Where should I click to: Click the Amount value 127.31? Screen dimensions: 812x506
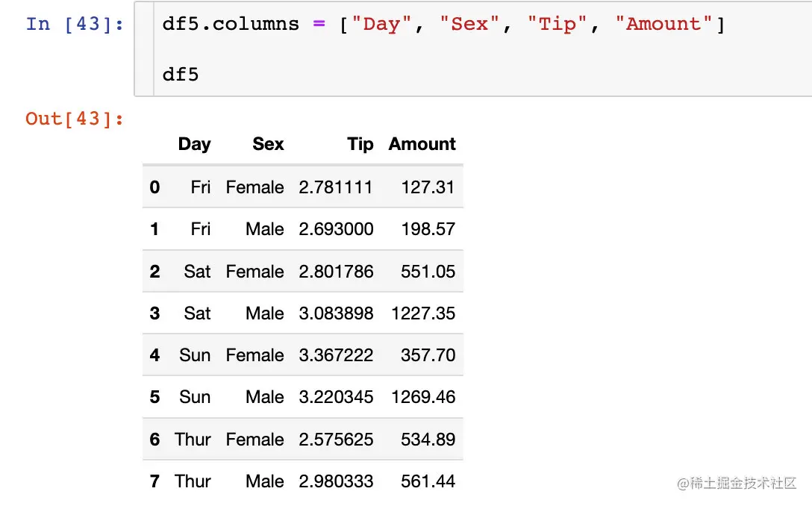pyautogui.click(x=428, y=187)
